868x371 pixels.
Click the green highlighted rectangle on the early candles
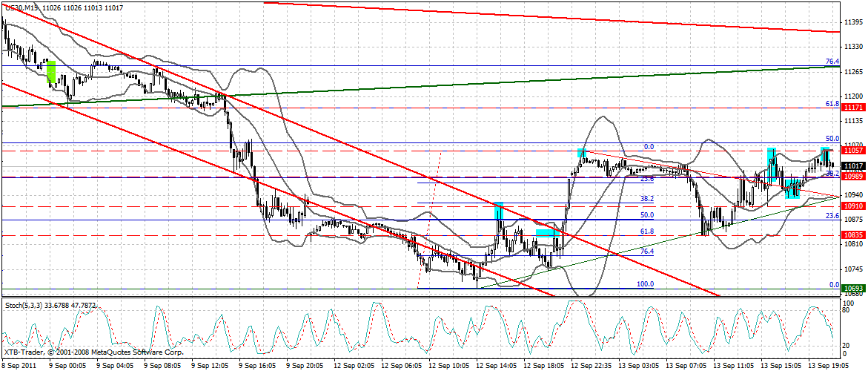[x=51, y=72]
